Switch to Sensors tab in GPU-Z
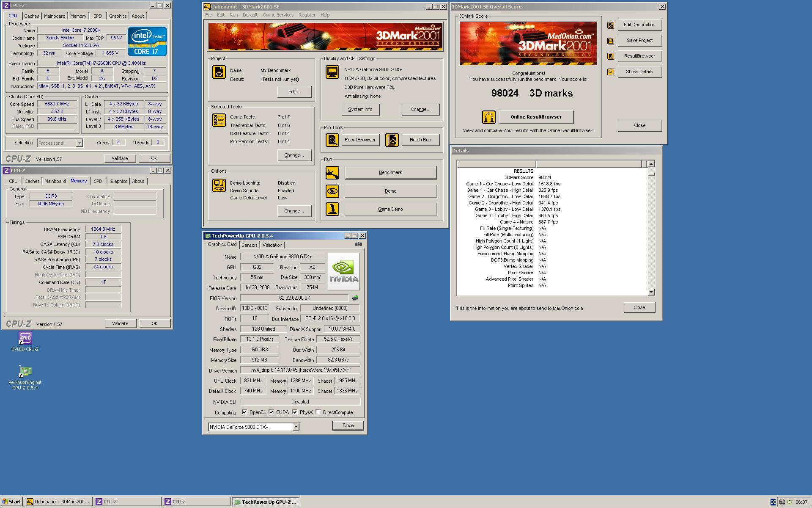812x508 pixels. tap(250, 245)
